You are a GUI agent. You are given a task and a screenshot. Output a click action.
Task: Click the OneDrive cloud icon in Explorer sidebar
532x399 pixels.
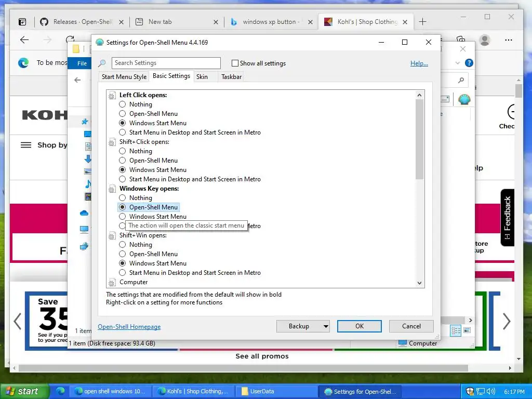click(84, 213)
